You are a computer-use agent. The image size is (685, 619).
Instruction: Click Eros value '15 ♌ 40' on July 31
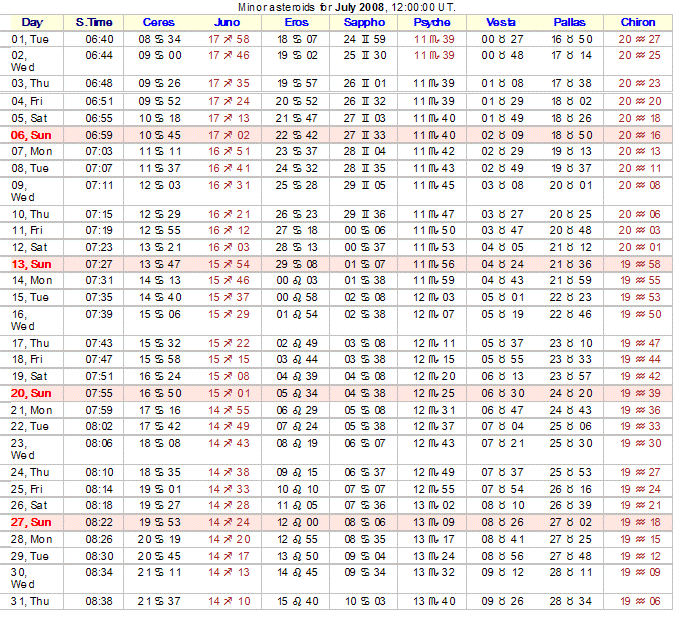(297, 601)
